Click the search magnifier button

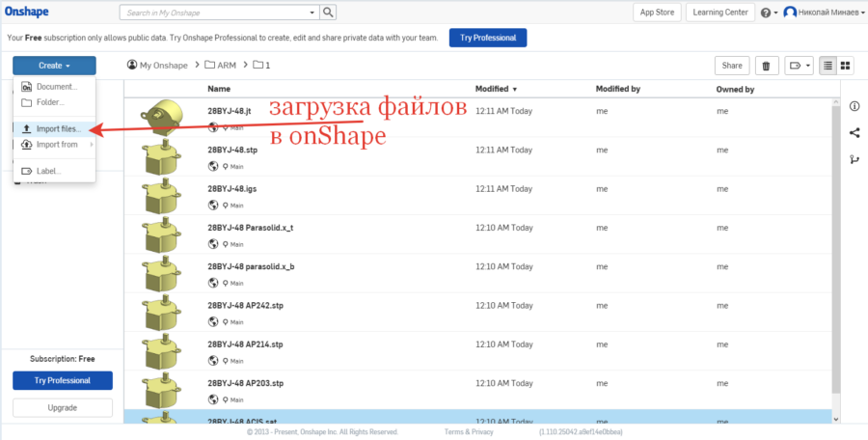point(328,13)
